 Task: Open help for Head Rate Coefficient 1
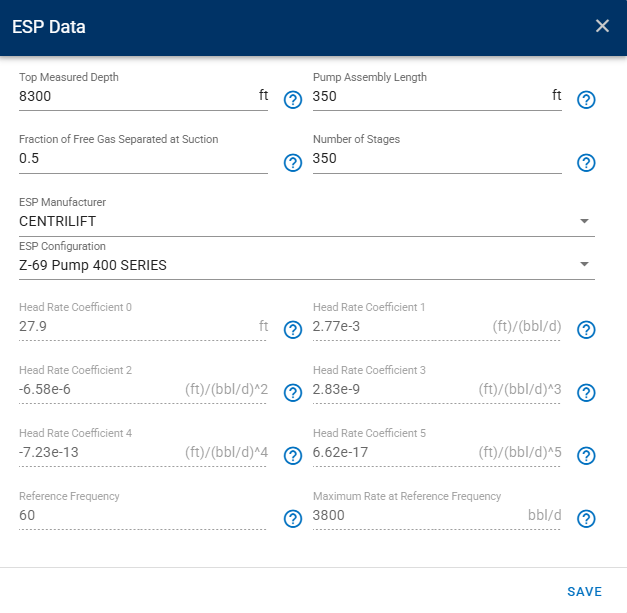[x=587, y=330]
